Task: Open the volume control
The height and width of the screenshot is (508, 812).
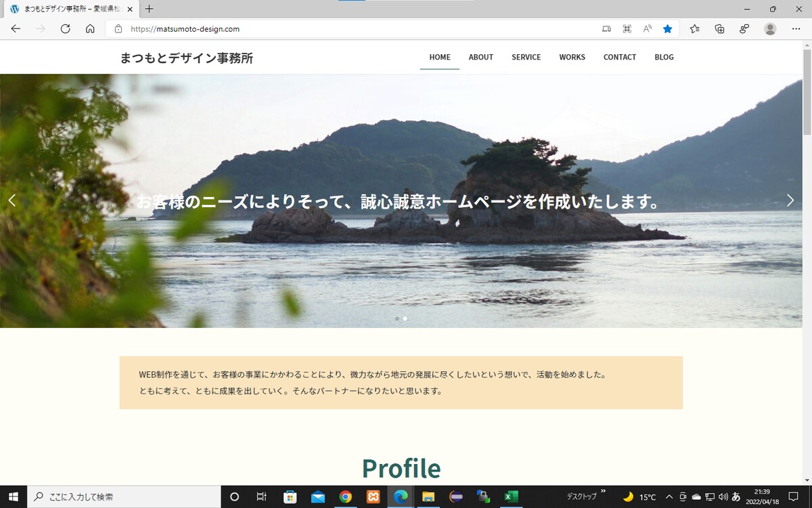Action: click(723, 496)
